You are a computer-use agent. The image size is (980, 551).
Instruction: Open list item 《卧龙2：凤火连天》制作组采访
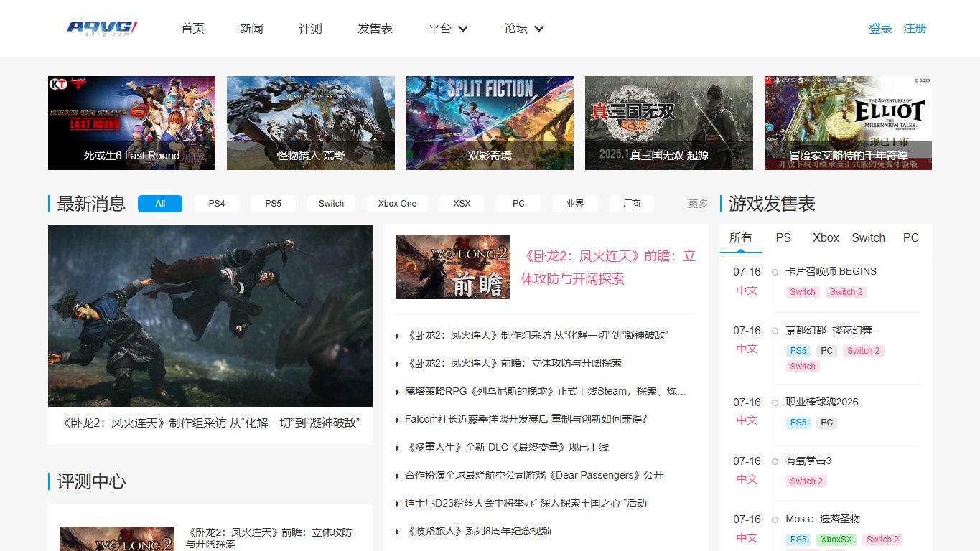pyautogui.click(x=537, y=335)
